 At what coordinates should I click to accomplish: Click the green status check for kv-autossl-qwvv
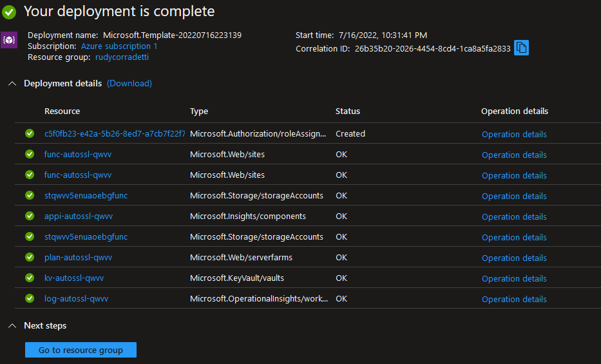30,278
